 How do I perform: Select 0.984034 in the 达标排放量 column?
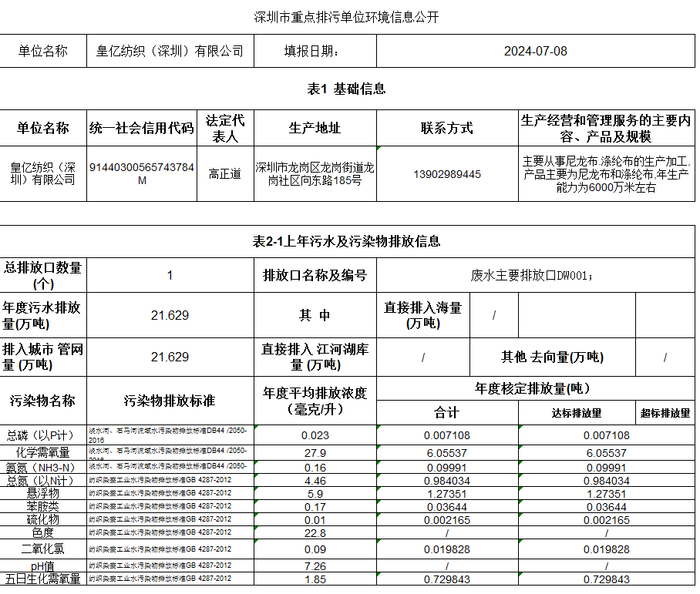pyautogui.click(x=607, y=481)
